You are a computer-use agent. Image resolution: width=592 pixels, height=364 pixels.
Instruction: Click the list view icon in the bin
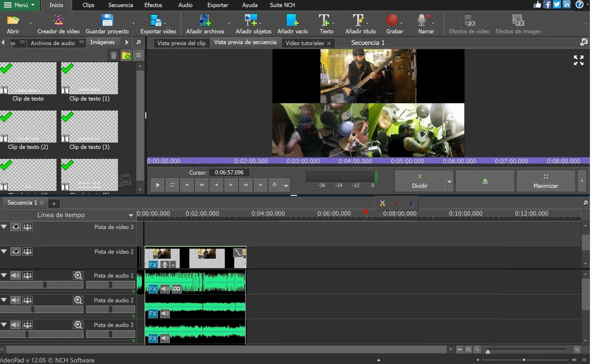pyautogui.click(x=138, y=56)
